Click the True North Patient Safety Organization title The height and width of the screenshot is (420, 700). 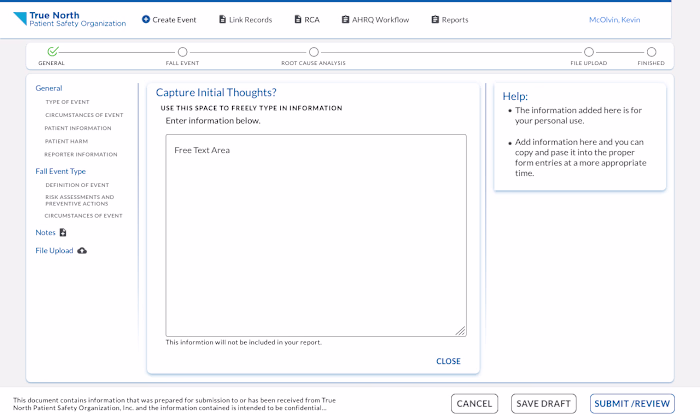(x=78, y=19)
